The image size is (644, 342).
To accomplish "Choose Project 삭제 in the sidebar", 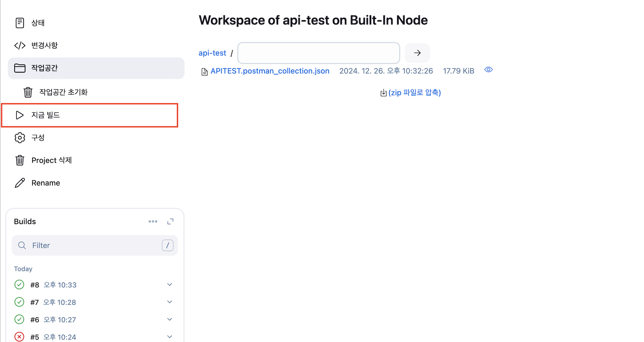I will 51,160.
